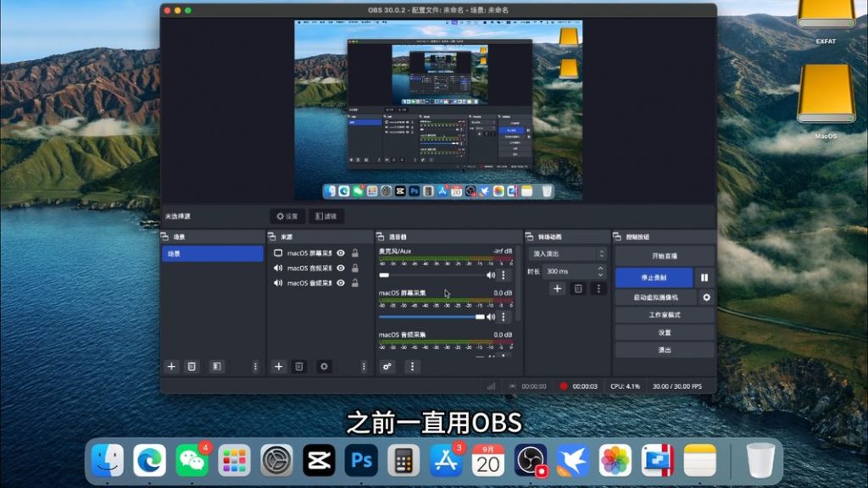Lock the macOS 屏幕采集 source
This screenshot has height=488, width=868.
click(x=355, y=252)
